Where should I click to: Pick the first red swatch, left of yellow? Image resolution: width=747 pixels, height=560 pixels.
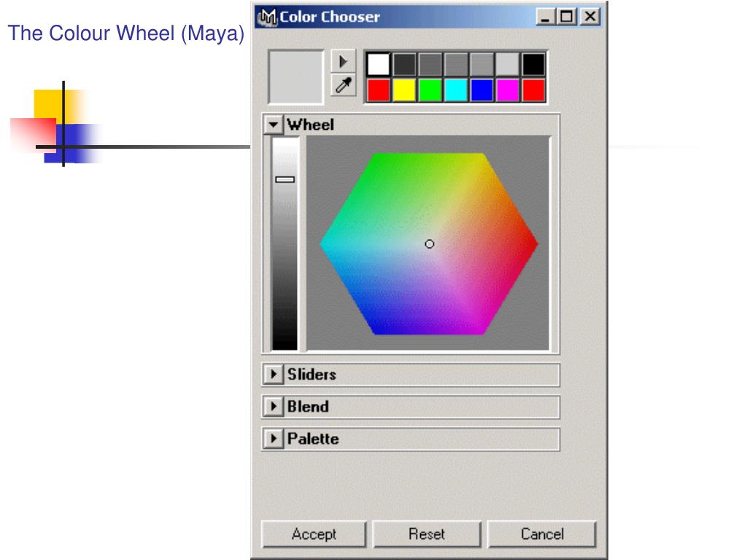[x=379, y=90]
